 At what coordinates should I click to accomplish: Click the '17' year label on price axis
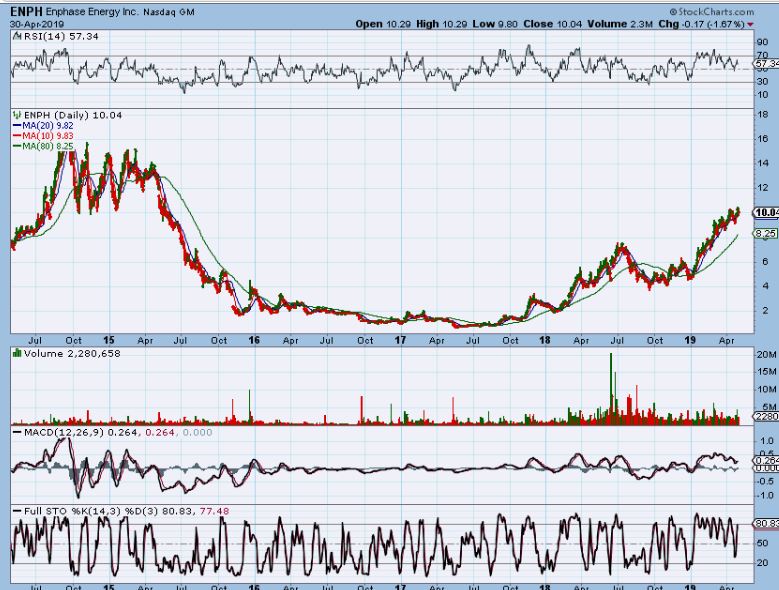point(400,340)
